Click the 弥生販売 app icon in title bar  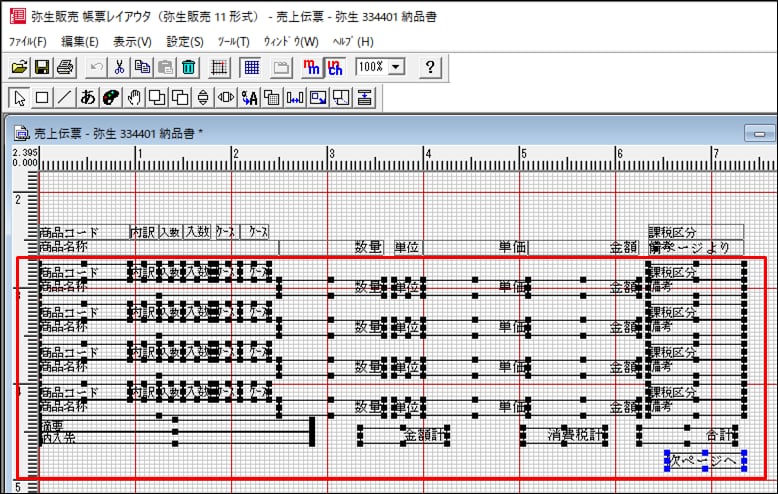[18, 15]
